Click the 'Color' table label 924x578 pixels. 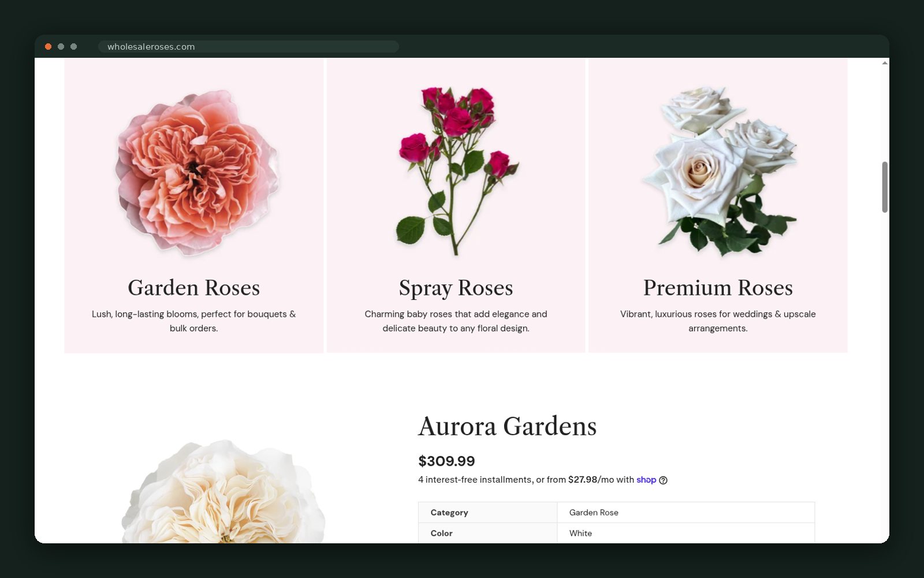pos(441,533)
